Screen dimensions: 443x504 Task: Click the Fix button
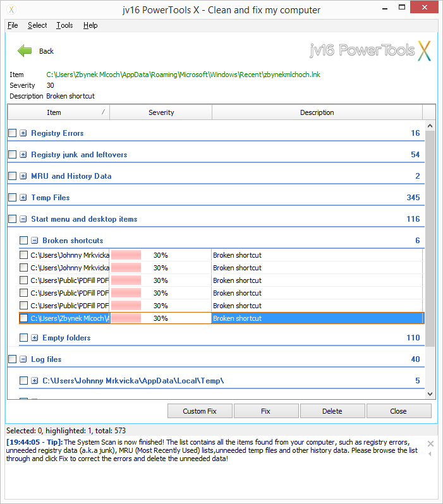[x=266, y=411]
